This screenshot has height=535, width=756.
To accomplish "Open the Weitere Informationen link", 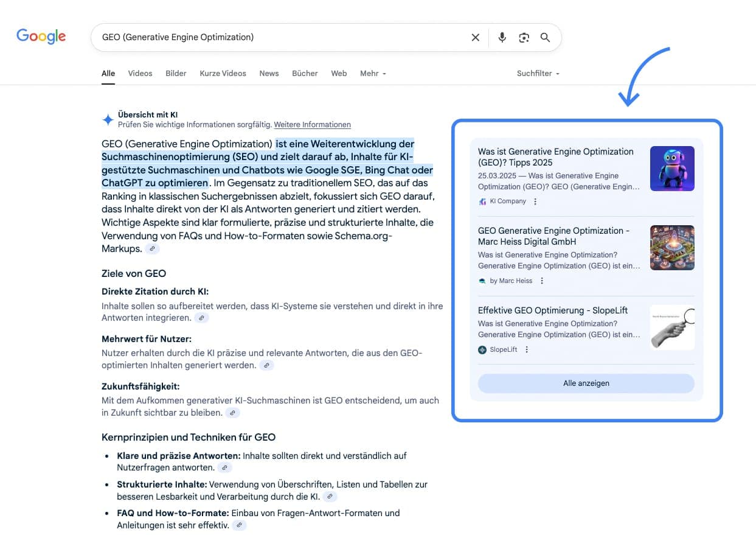I will tap(312, 124).
